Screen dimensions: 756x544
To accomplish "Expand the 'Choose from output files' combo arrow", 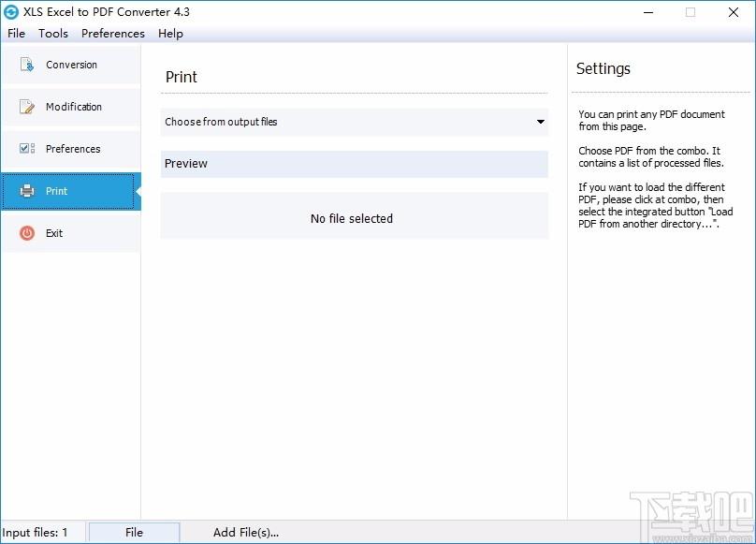I will pyautogui.click(x=541, y=122).
